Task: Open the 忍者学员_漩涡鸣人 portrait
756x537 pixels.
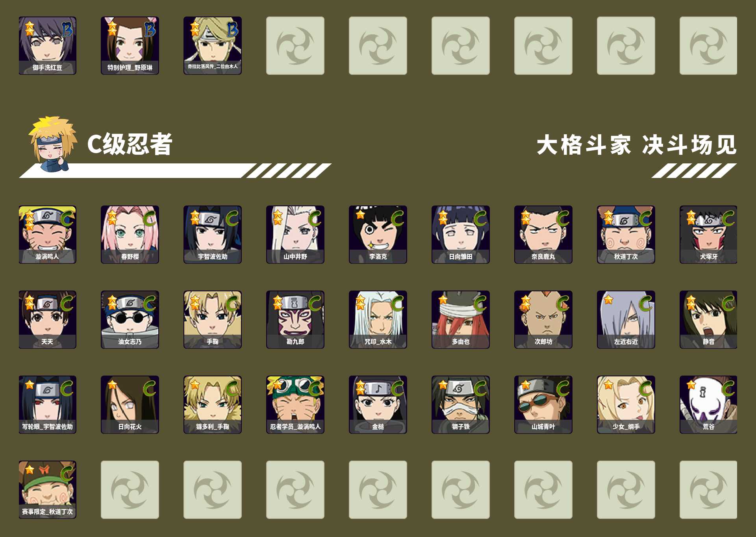Action: pyautogui.click(x=295, y=404)
